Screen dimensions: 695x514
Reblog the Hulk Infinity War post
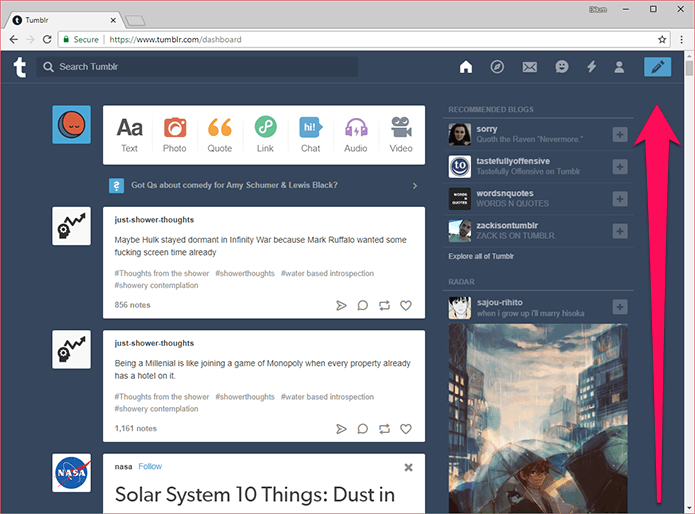[x=384, y=305]
